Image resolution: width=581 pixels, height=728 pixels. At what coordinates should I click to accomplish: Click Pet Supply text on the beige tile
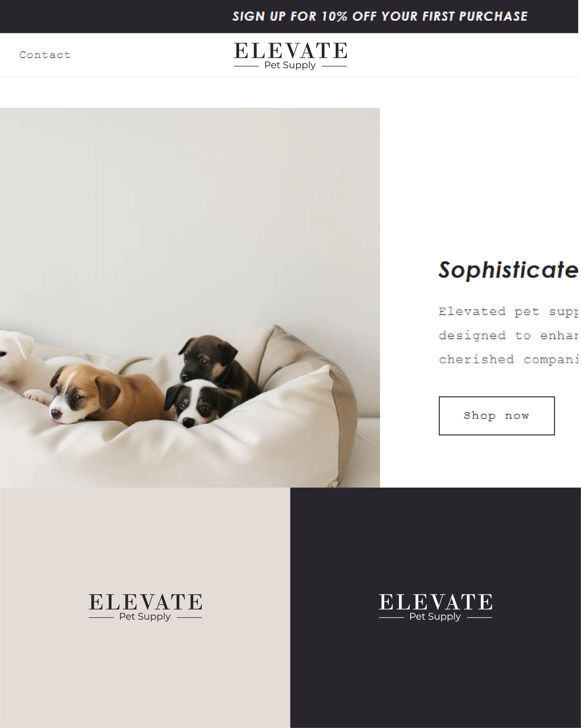coord(145,617)
